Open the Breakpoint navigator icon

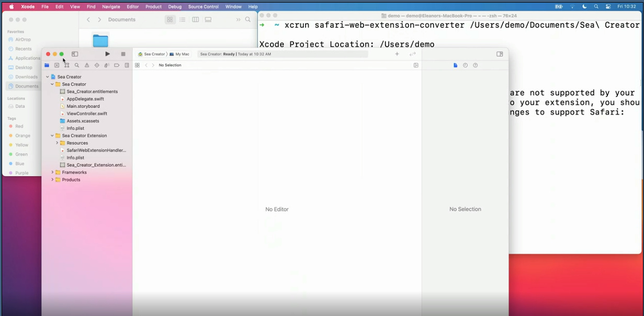tap(117, 65)
